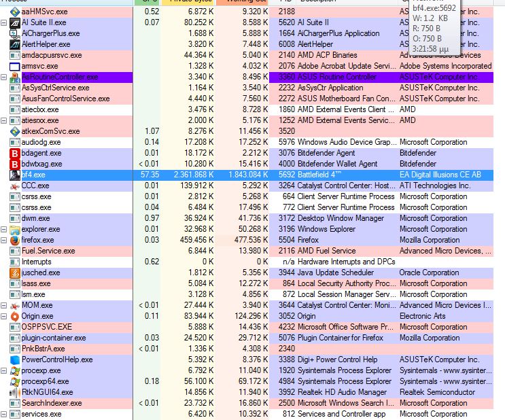This screenshot has height=420, width=505.
Task: Click bf4.exe working set 1.843.084 K
Action: (x=248, y=175)
